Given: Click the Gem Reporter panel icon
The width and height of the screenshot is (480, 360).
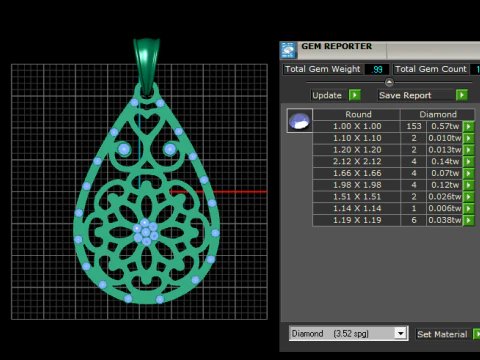Looking at the screenshot, I should [x=288, y=50].
